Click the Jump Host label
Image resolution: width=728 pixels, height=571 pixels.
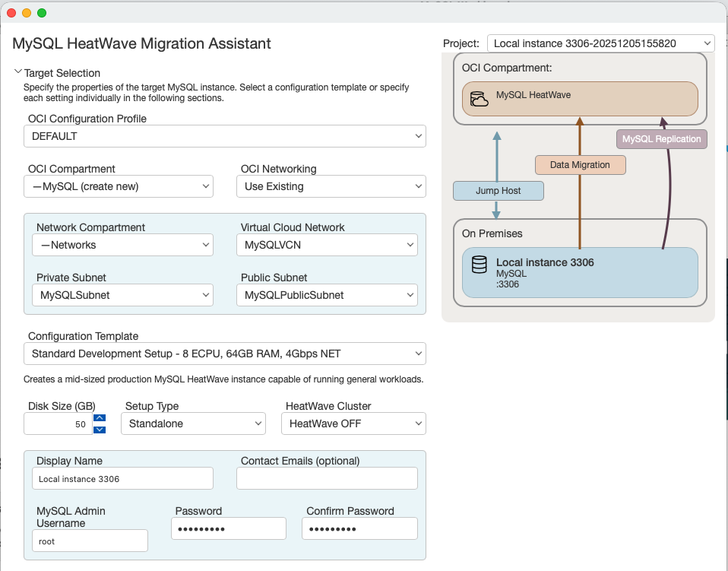498,191
